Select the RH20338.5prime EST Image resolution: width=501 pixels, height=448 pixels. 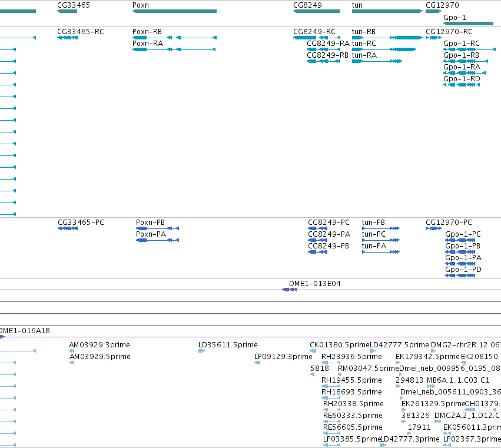tap(331, 410)
